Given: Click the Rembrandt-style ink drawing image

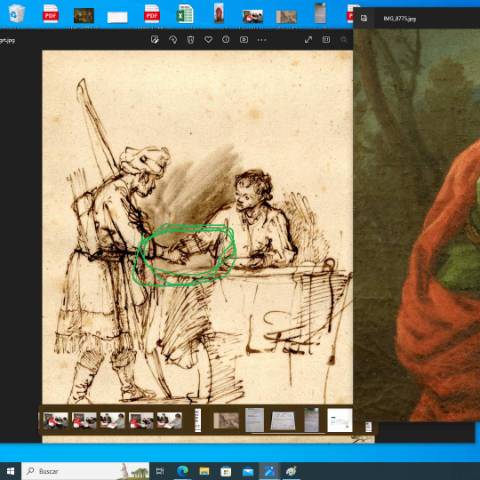Looking at the screenshot, I should (197, 227).
